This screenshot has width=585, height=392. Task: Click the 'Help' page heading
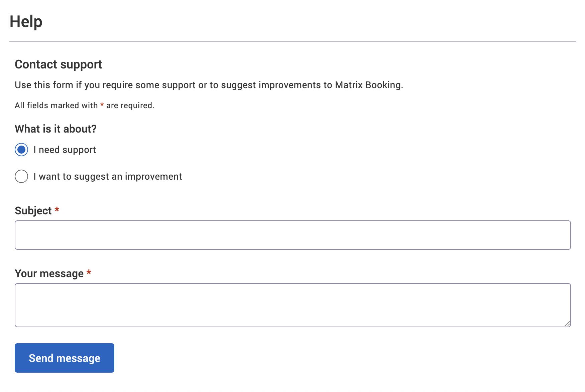click(x=26, y=21)
